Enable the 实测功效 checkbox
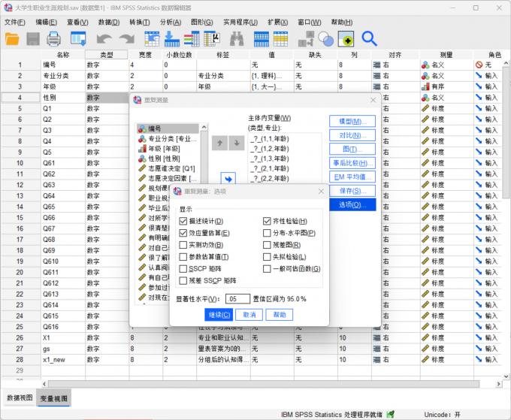This screenshot has height=420, width=511. (183, 245)
